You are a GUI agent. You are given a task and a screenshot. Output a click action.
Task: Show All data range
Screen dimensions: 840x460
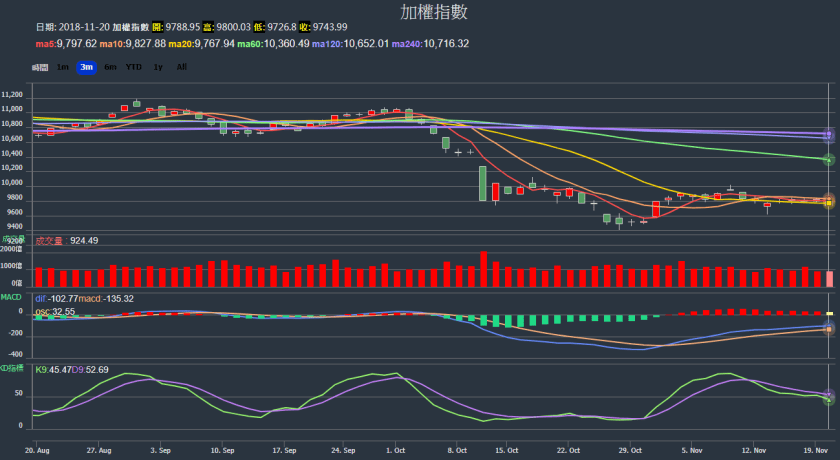click(x=181, y=67)
